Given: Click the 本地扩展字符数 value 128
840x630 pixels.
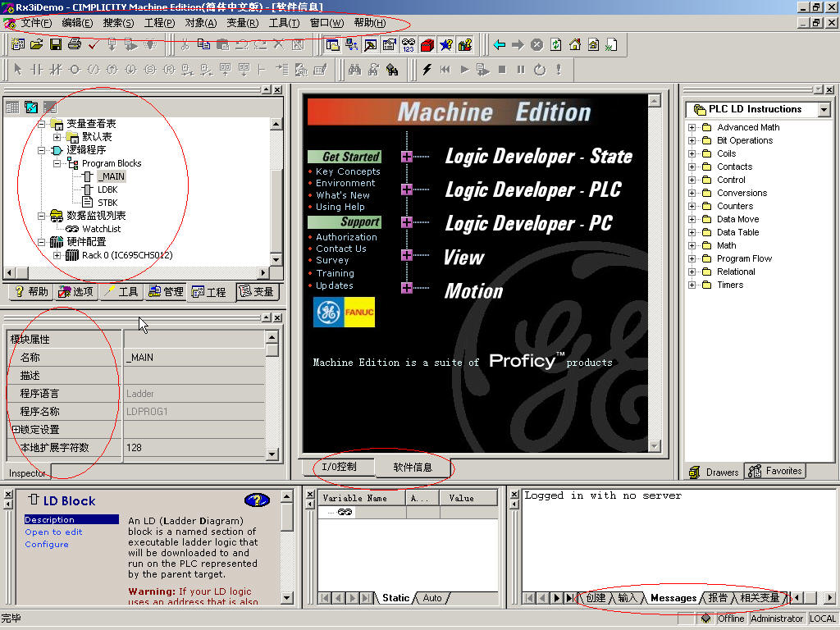Looking at the screenshot, I should click(194, 447).
